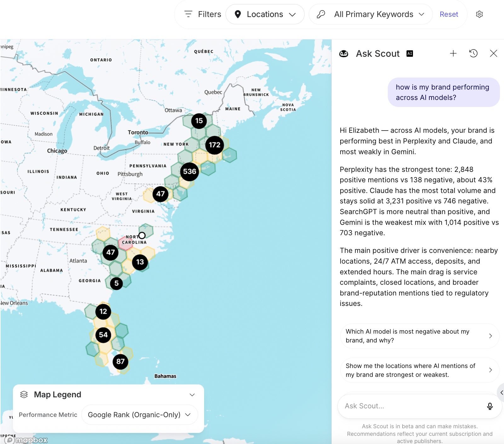The width and height of the screenshot is (504, 444).
Task: Activate the microphone for voice input
Action: click(490, 406)
